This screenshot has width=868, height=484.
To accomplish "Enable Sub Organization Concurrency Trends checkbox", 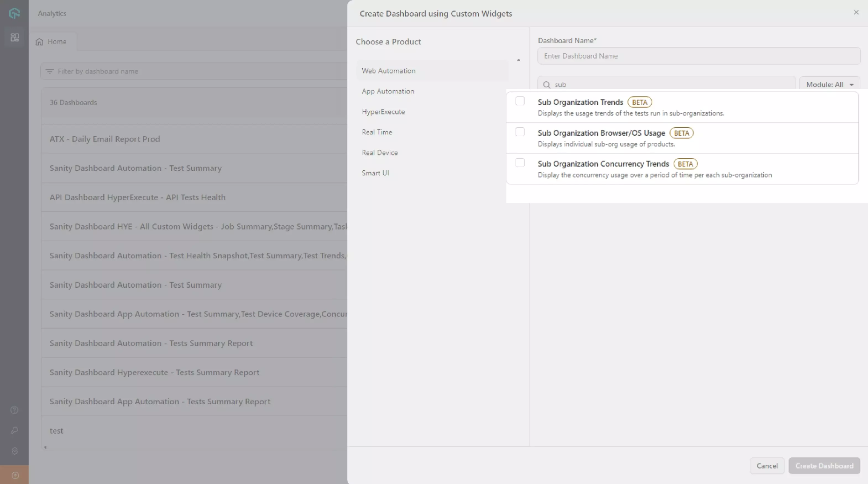I will click(x=520, y=163).
